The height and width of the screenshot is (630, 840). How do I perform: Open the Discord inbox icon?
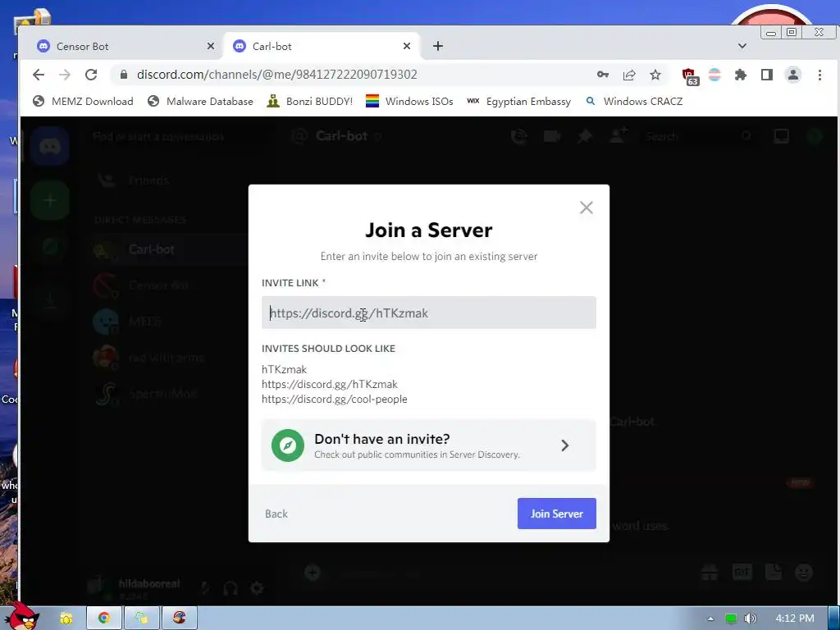782,137
